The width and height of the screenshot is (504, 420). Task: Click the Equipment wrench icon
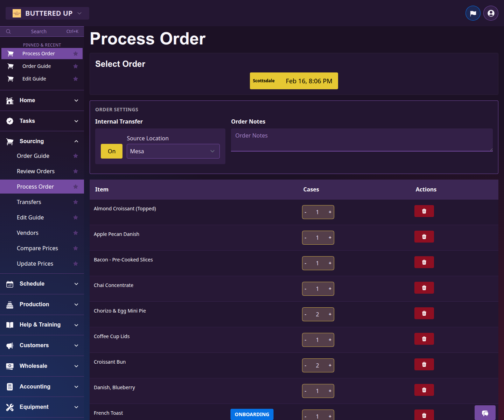[x=9, y=407]
